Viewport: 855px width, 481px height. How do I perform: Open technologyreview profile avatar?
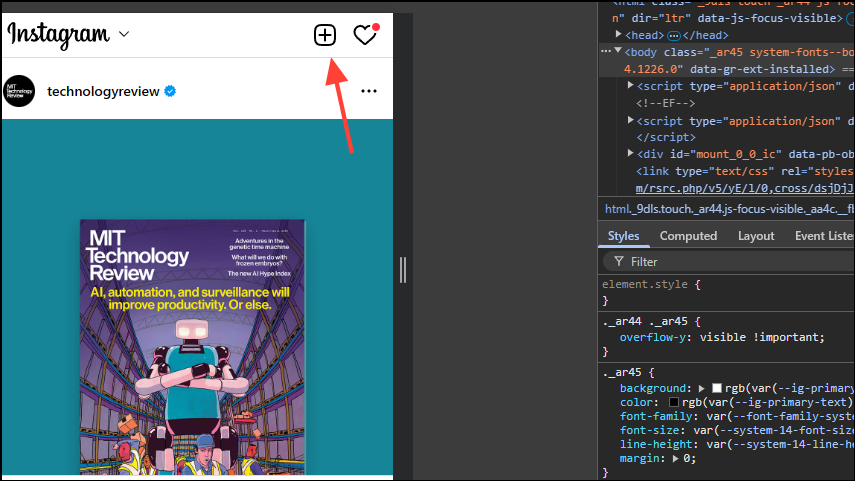(19, 91)
